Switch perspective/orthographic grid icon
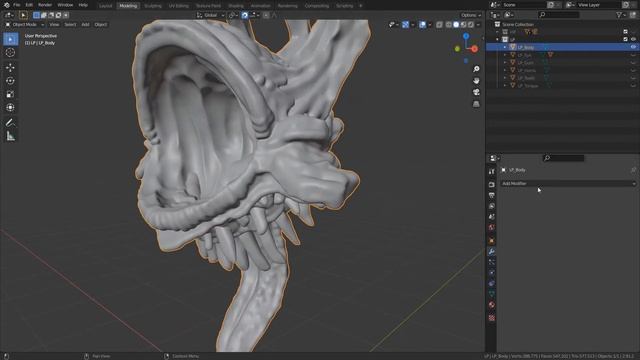Screen dimensions: 640x360 click(476, 104)
